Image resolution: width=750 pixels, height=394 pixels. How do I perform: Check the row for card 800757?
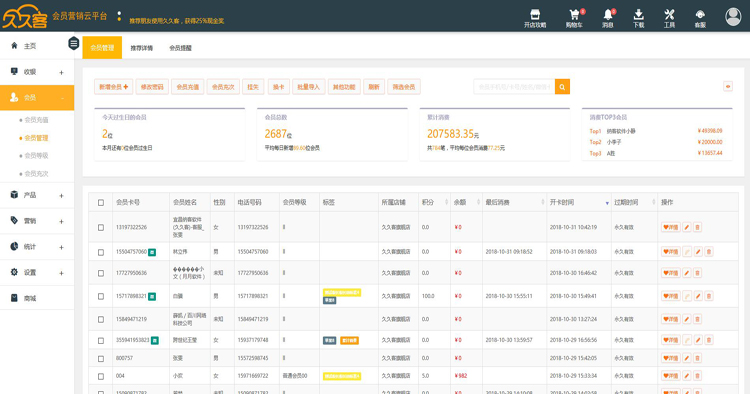coord(101,358)
